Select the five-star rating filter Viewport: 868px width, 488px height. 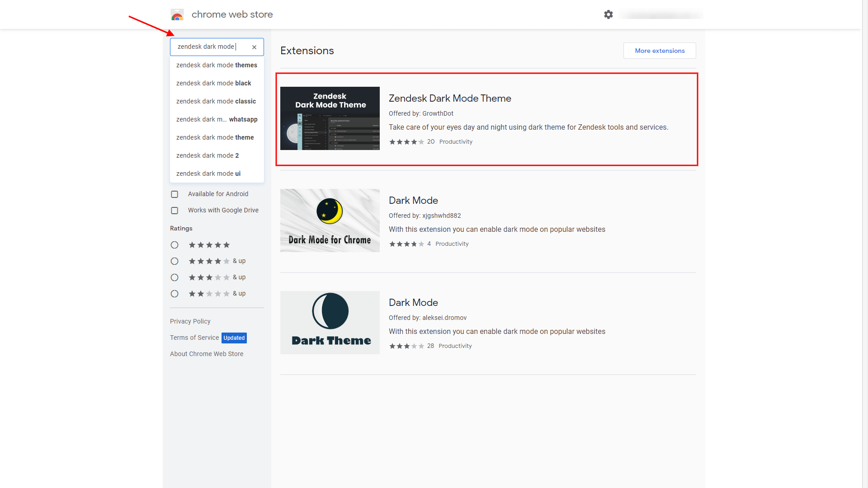175,245
